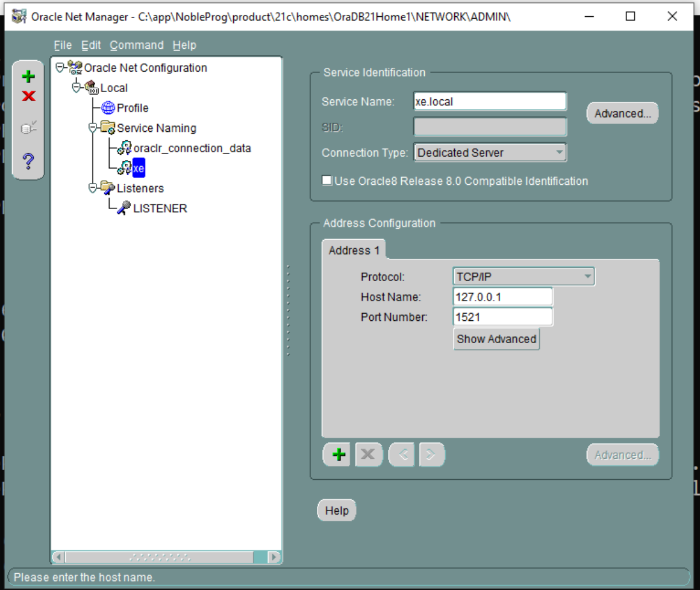Open the Protocol TCP/IP dropdown
Viewport: 700px width, 590px height.
point(523,277)
